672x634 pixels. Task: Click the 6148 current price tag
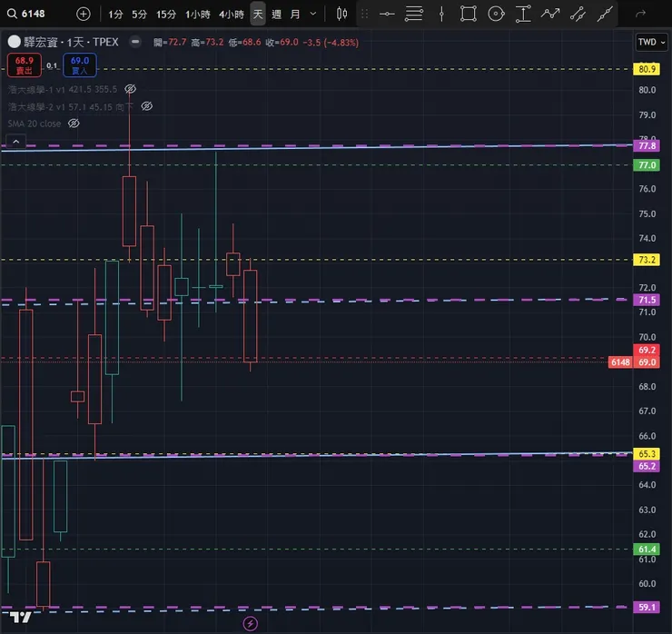pyautogui.click(x=620, y=362)
